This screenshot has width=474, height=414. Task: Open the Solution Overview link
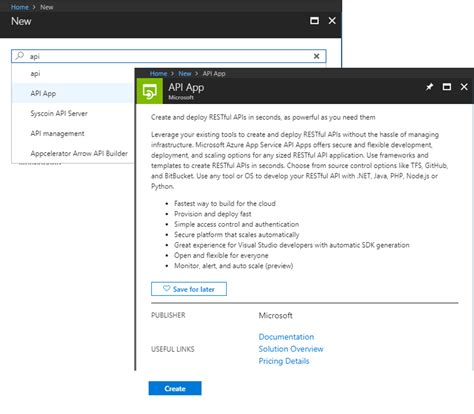291,349
